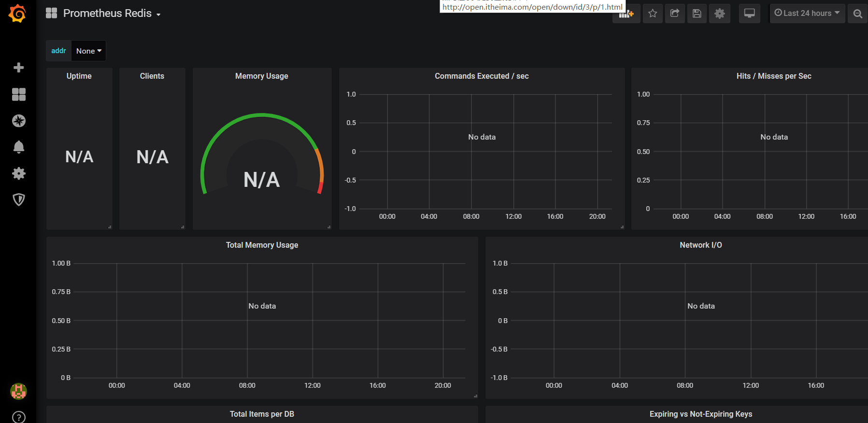868x423 pixels.
Task: Click the Commands Executed panel resize handle
Action: (x=622, y=227)
